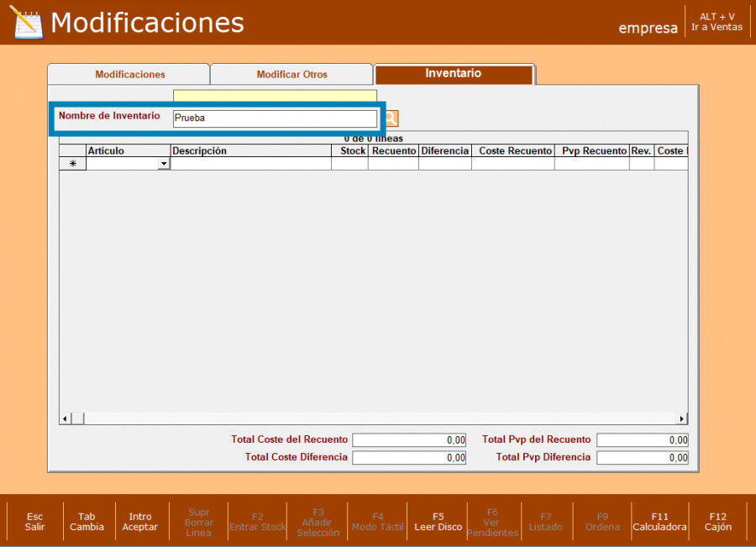Click the magnifier search icon beside inventory name
The image size is (756, 547).
point(391,118)
